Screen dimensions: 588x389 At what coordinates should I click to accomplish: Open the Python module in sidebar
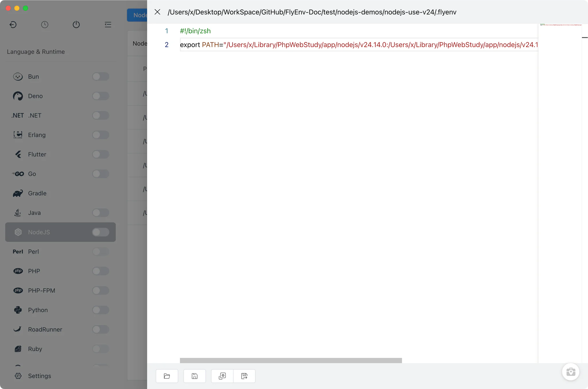tap(60, 310)
